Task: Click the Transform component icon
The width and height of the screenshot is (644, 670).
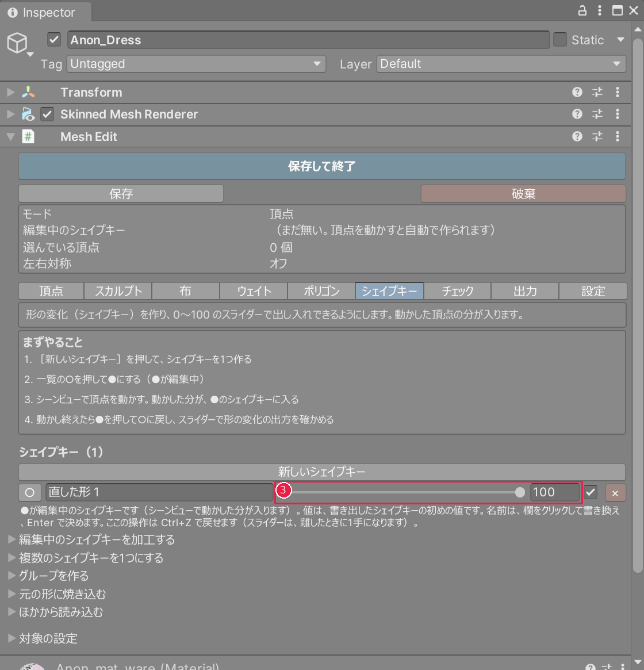Action: pyautogui.click(x=28, y=92)
